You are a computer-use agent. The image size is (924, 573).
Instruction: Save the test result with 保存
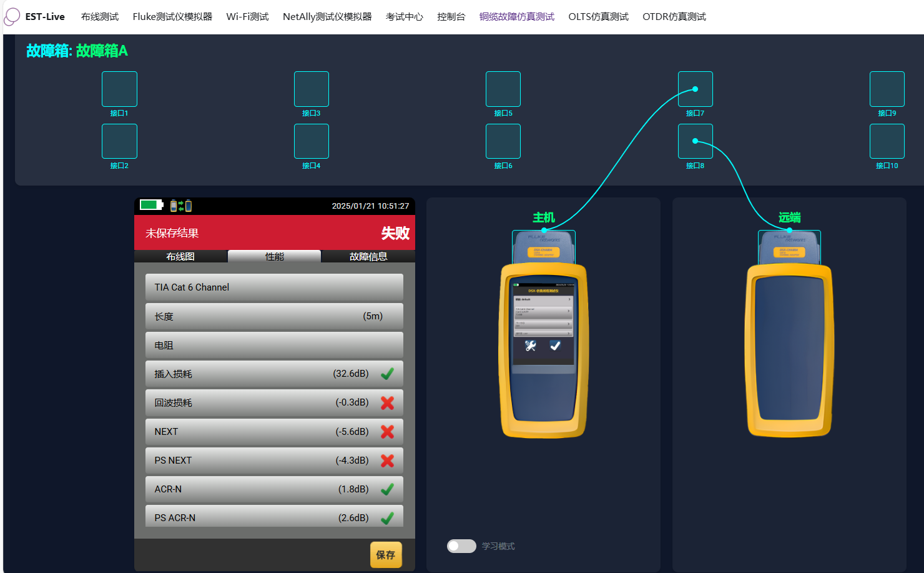coord(386,555)
